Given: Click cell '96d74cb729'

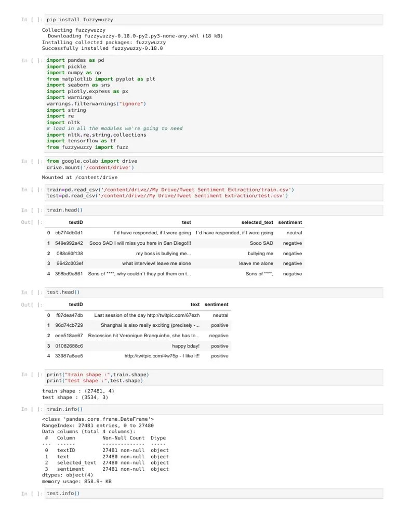Looking at the screenshot, I should point(69,325).
